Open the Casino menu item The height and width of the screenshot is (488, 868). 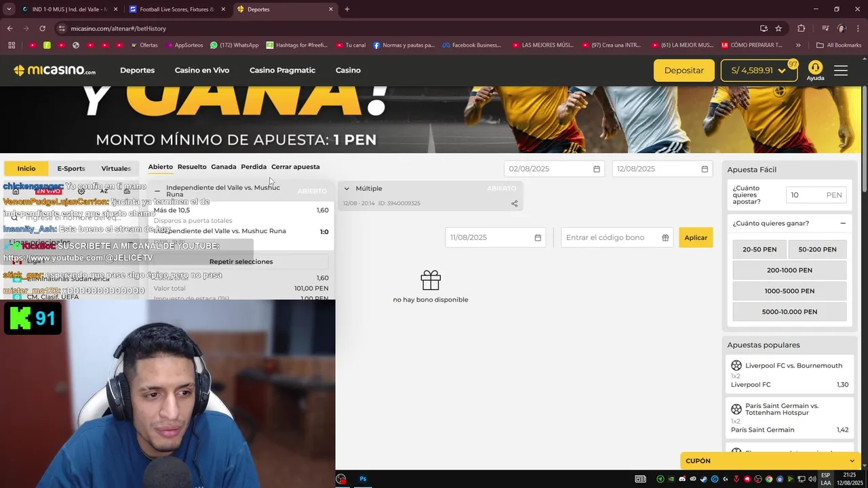[348, 70]
